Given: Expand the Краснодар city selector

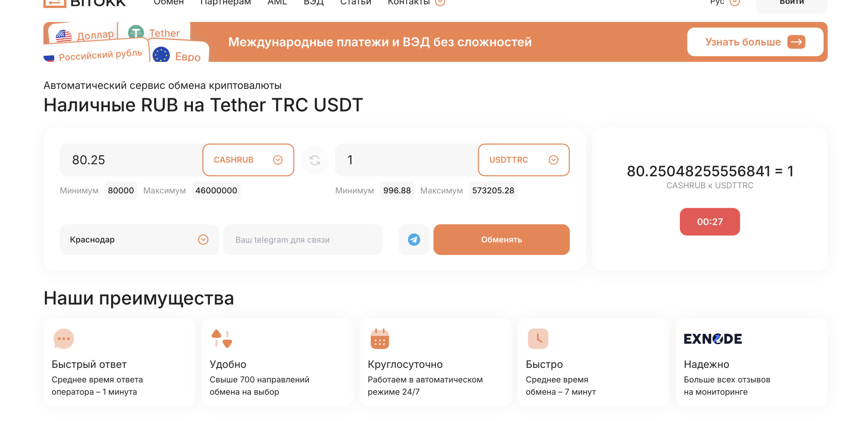Looking at the screenshot, I should pos(139,240).
